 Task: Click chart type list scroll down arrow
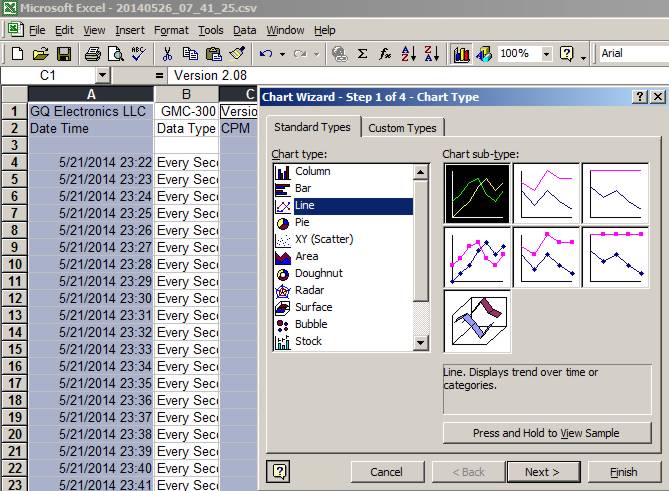(420, 343)
